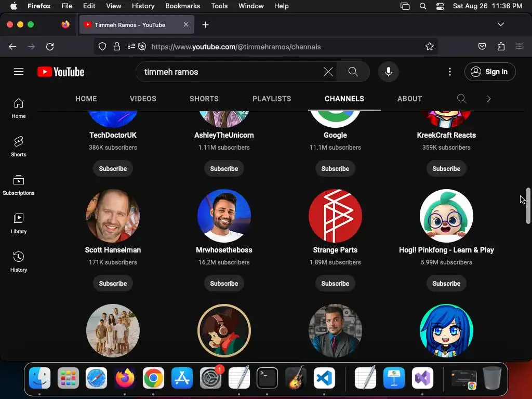Open macOS Control Center in menu bar
Screen dimensions: 532x399
pyautogui.click(x=440, y=6)
